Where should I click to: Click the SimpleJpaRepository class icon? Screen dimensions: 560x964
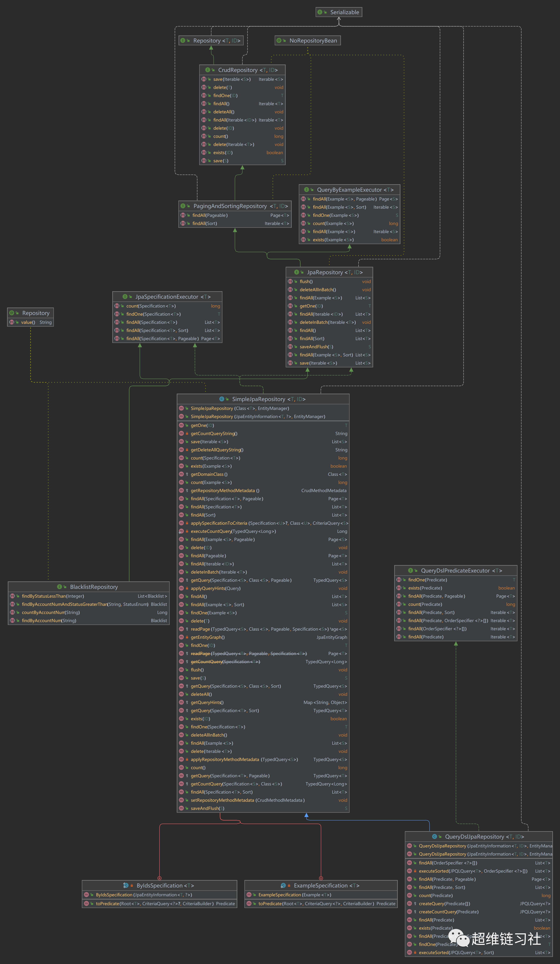click(x=222, y=399)
